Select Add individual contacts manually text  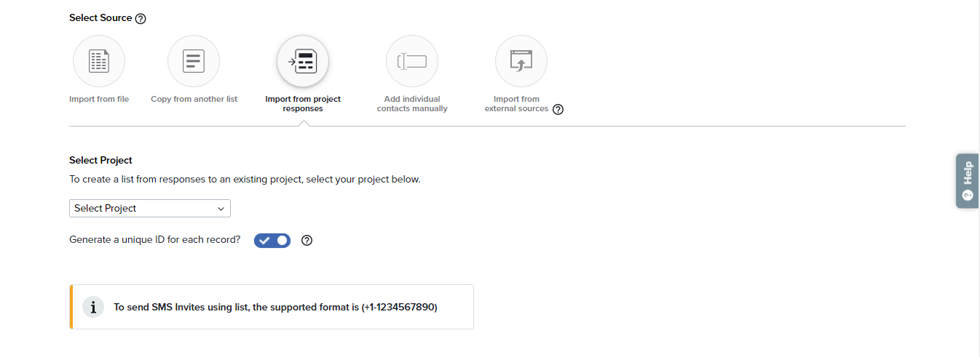[x=412, y=104]
